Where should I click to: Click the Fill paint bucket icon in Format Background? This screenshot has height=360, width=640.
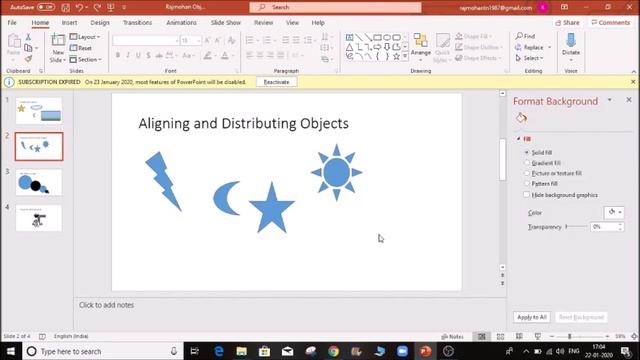[521, 118]
